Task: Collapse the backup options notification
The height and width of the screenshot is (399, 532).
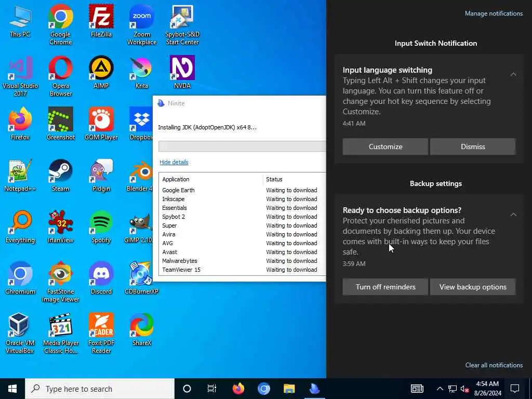Action: tap(513, 215)
